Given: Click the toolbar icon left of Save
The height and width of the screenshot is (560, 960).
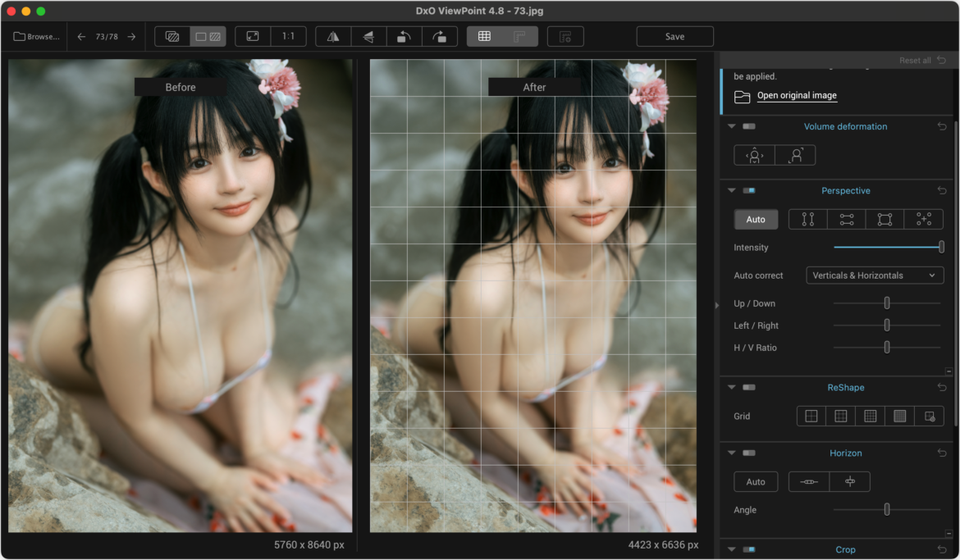Looking at the screenshot, I should tap(565, 37).
